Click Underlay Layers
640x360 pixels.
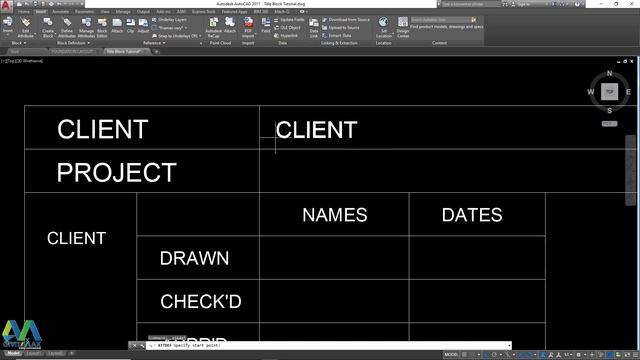click(169, 20)
